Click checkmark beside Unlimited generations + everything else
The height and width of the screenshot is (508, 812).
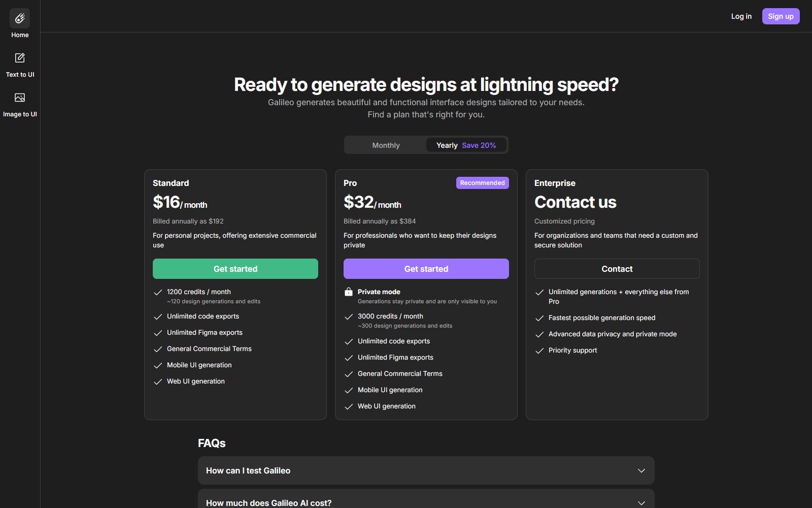point(539,293)
